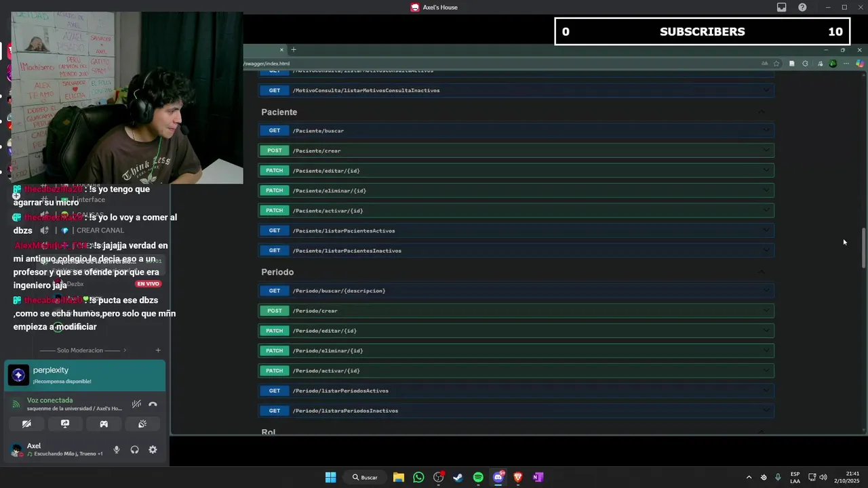
Task: Deafen audio with the headphones icon
Action: tap(134, 449)
